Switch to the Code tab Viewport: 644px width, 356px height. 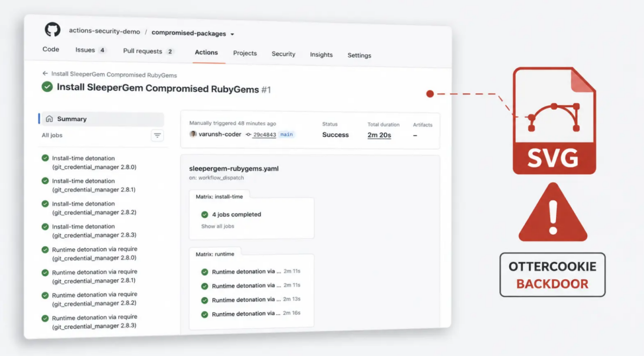coord(51,49)
